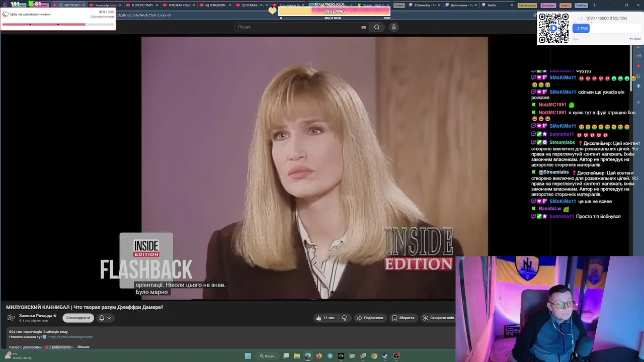Click SMoKiMo11 username on це ще не всеее

click(x=562, y=202)
